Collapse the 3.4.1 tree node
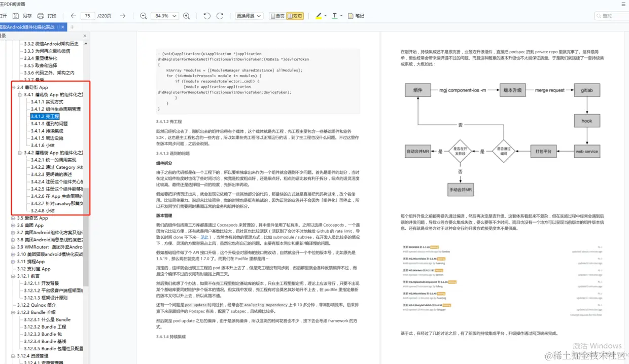 click(x=20, y=95)
